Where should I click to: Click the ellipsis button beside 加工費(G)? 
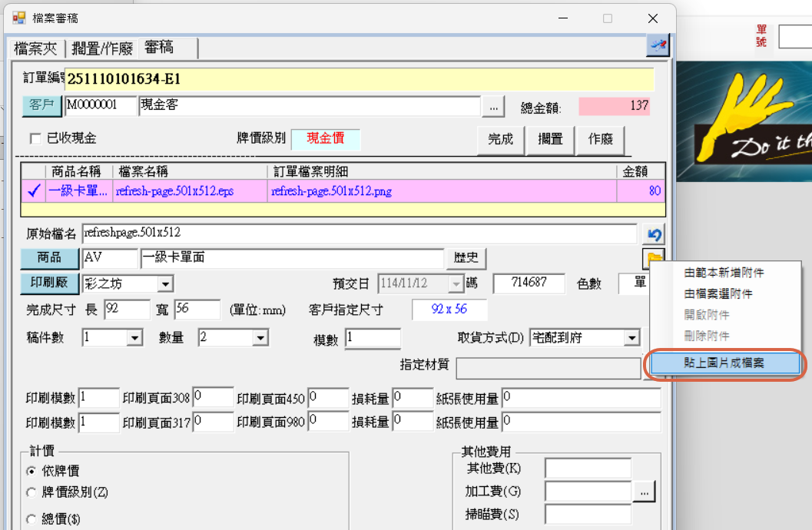click(644, 490)
